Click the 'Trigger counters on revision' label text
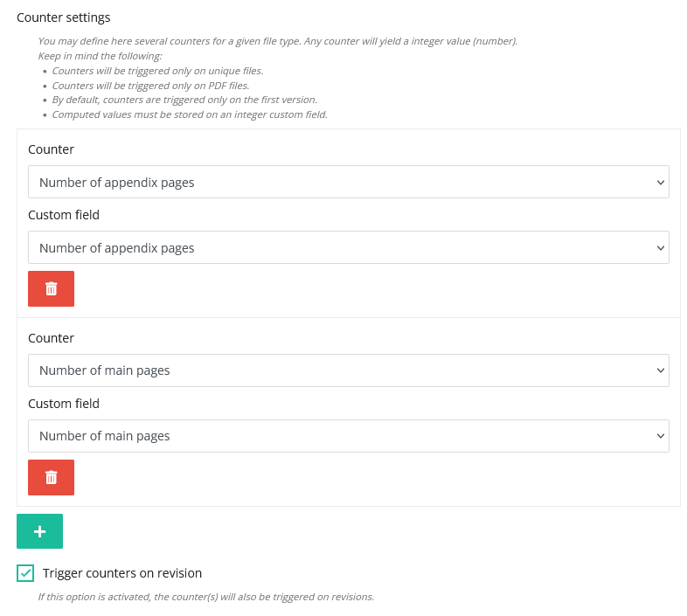This screenshot has width=687, height=616. 122,573
